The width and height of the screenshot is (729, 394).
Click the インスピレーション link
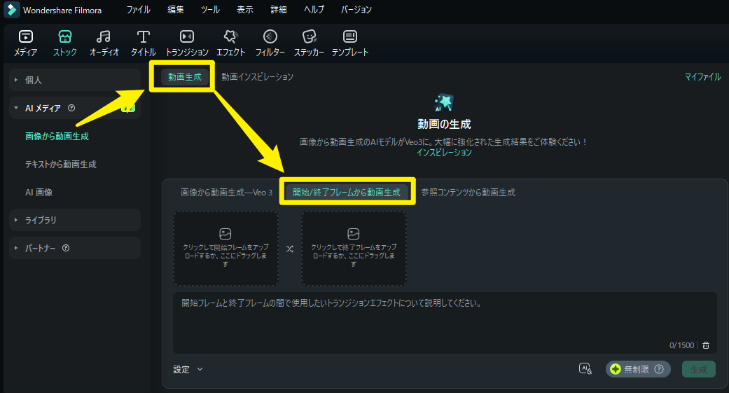(x=444, y=153)
